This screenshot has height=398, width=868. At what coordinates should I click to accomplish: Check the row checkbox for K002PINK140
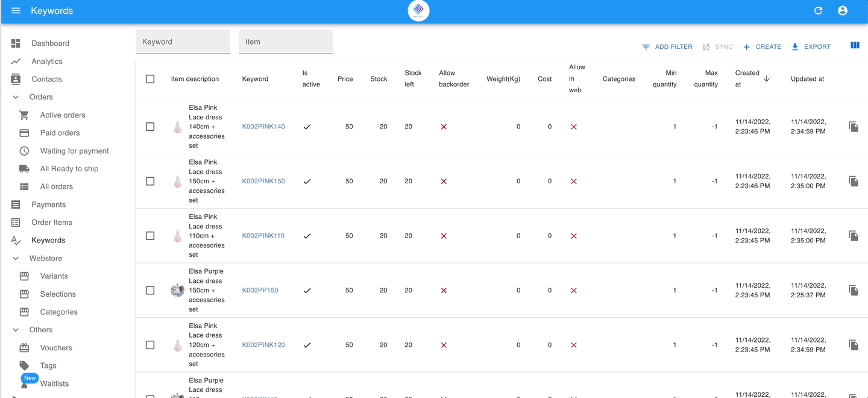point(150,127)
